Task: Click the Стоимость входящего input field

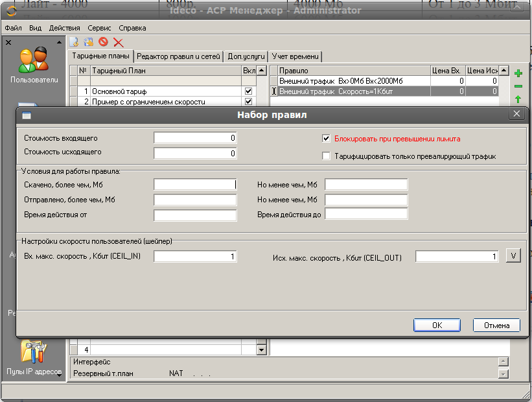Action: click(x=195, y=138)
